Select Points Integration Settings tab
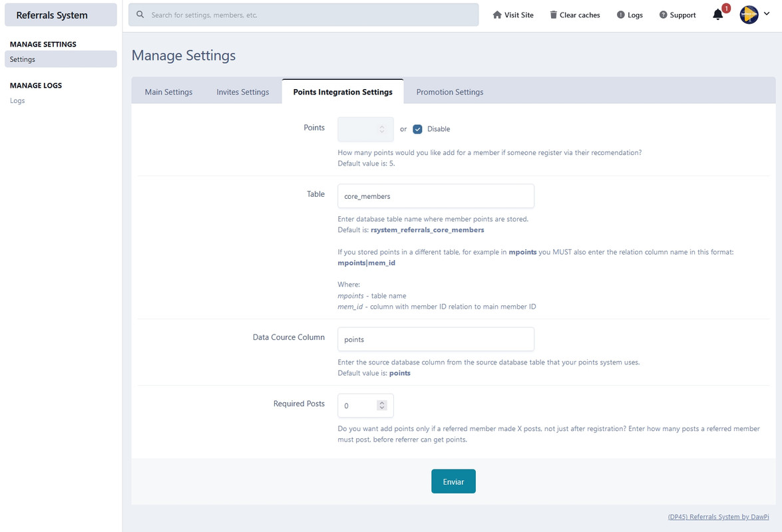This screenshot has width=782, height=532. pos(343,92)
